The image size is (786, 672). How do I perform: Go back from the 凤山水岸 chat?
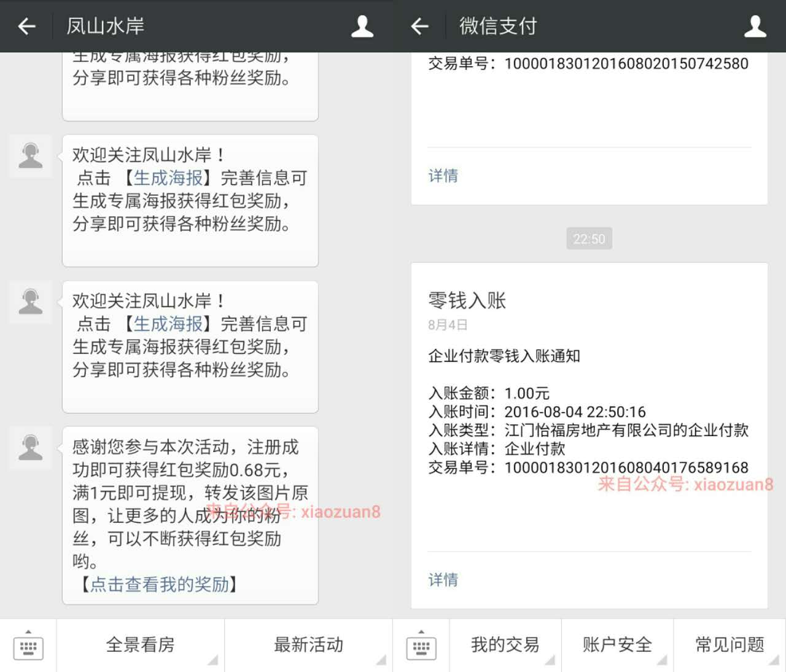27,26
